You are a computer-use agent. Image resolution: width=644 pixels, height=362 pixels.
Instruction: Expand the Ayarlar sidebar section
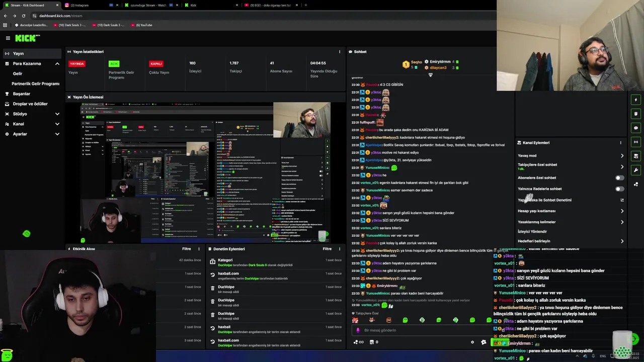click(x=57, y=134)
